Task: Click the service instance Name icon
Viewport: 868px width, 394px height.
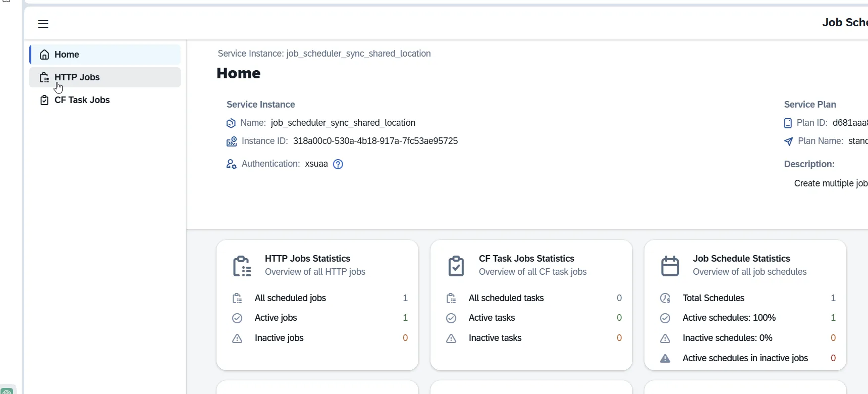Action: pyautogui.click(x=231, y=123)
